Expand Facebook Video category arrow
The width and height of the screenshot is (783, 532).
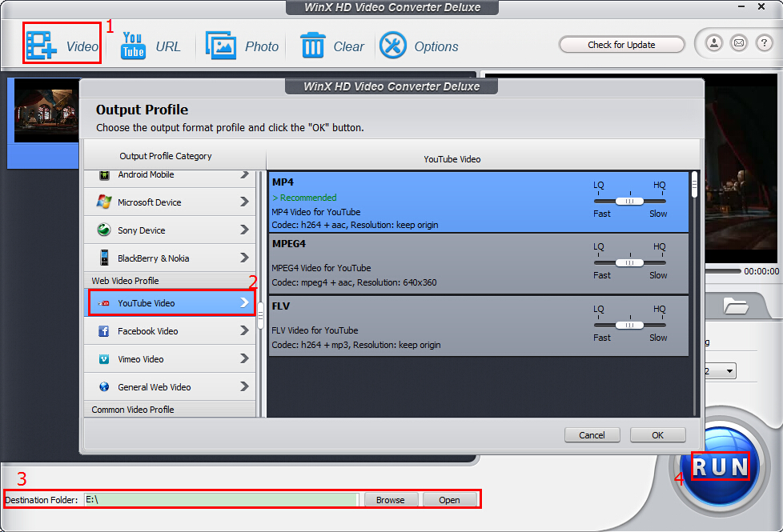pyautogui.click(x=244, y=330)
